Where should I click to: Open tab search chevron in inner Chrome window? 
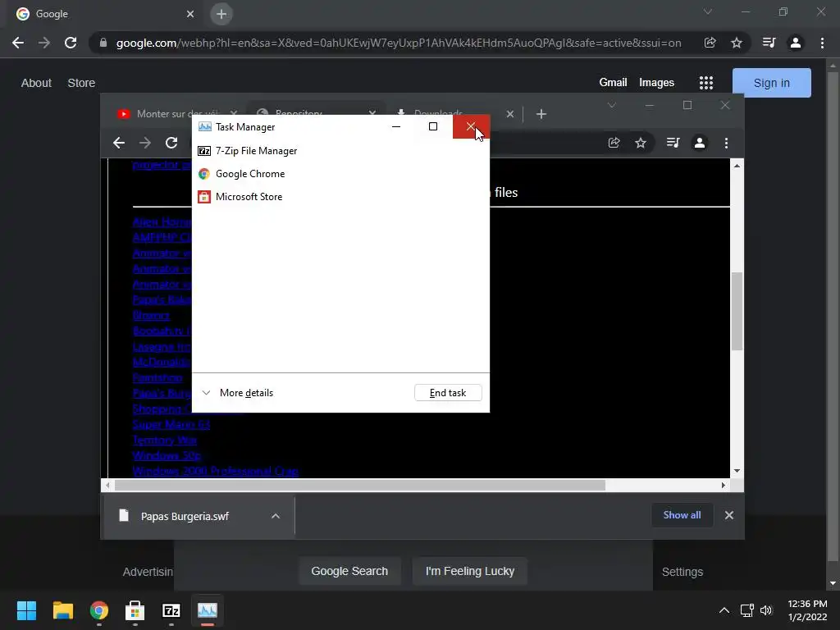612,105
